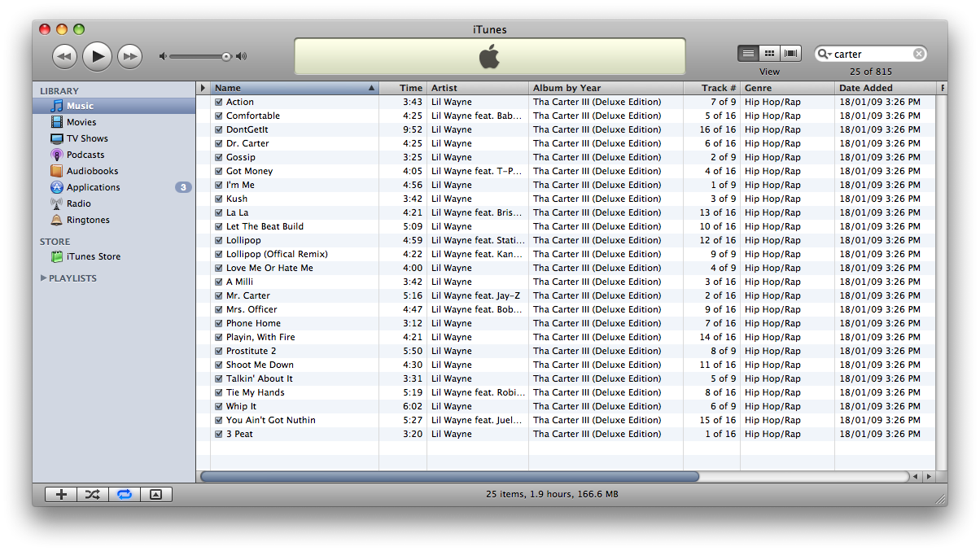980x551 pixels.
Task: Create a new playlist with plus button
Action: tap(61, 494)
